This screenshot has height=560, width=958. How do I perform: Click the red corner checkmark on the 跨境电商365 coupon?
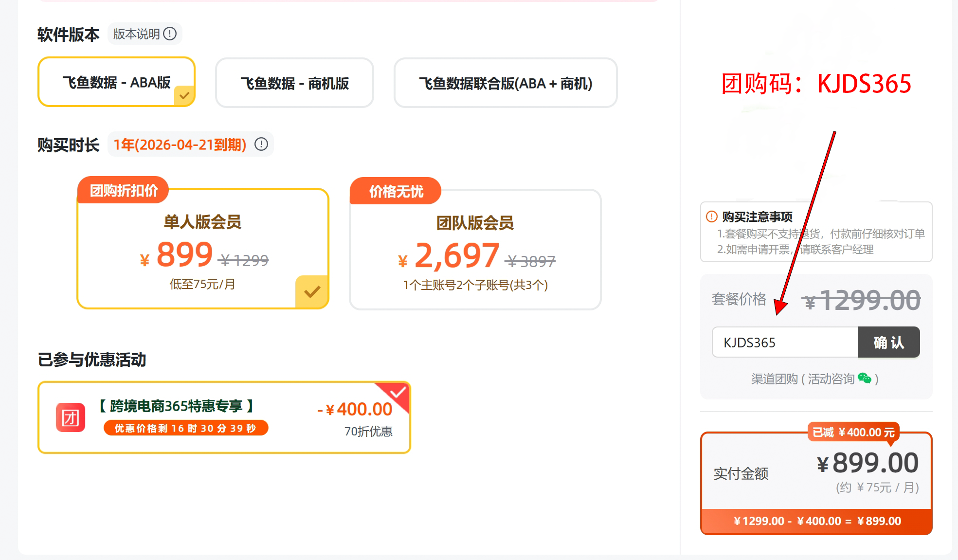tap(398, 393)
